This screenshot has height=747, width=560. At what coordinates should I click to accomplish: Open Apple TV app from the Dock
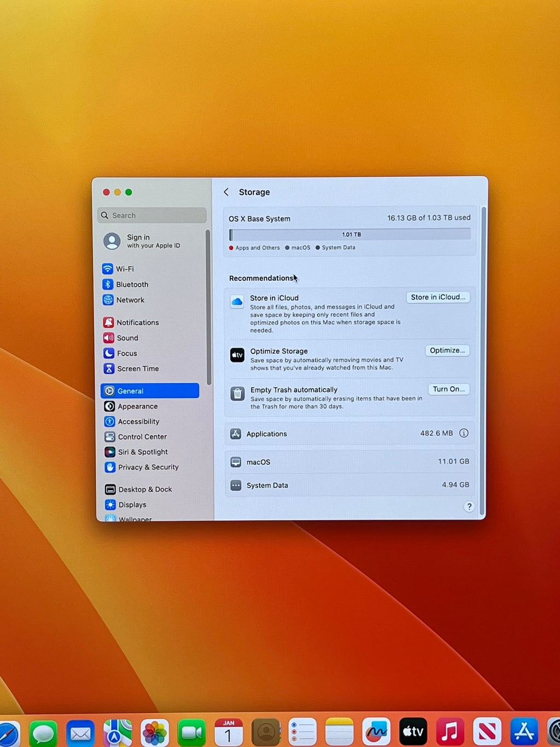point(413,732)
